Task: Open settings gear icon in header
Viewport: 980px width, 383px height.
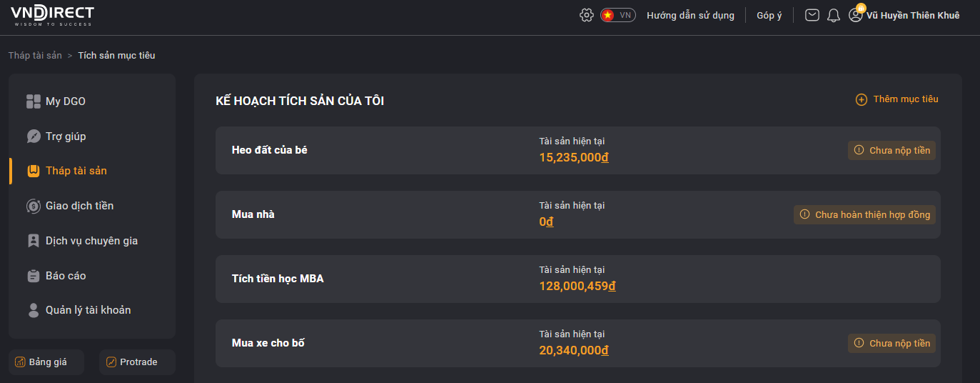Action: (587, 15)
